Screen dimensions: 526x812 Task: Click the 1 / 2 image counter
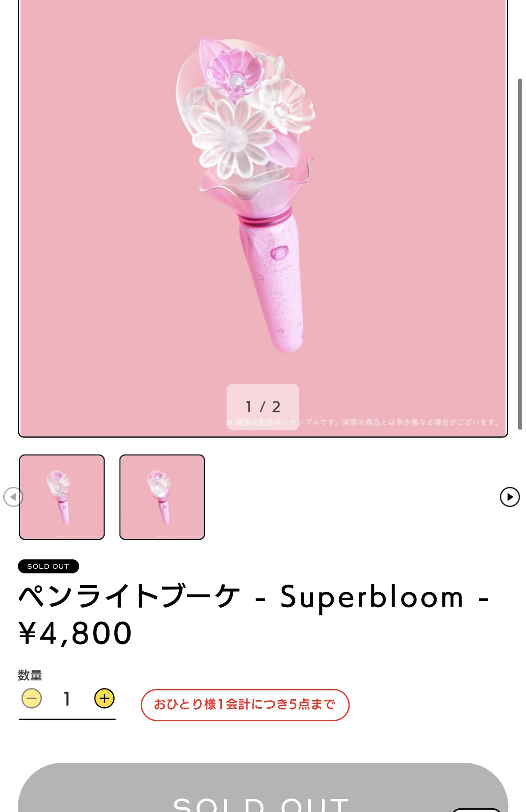[263, 406]
